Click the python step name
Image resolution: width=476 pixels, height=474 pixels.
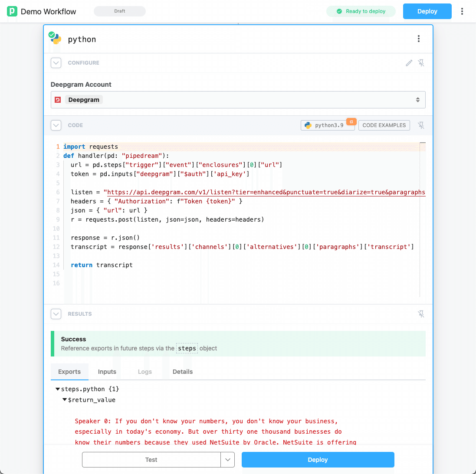click(x=82, y=39)
